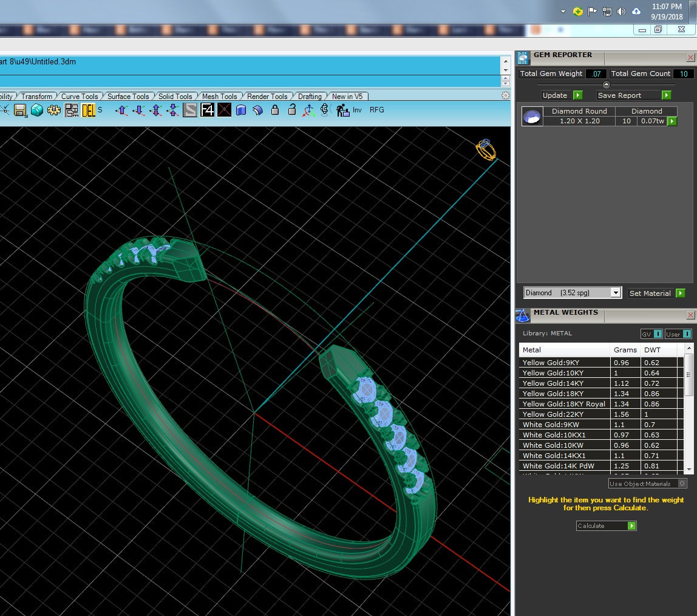697x616 pixels.
Task: Click the blue shaded solid icon
Action: tap(241, 110)
